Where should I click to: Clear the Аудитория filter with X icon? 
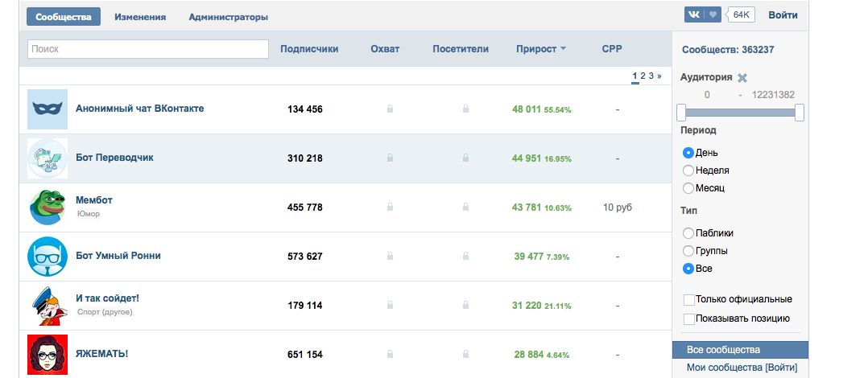(742, 78)
